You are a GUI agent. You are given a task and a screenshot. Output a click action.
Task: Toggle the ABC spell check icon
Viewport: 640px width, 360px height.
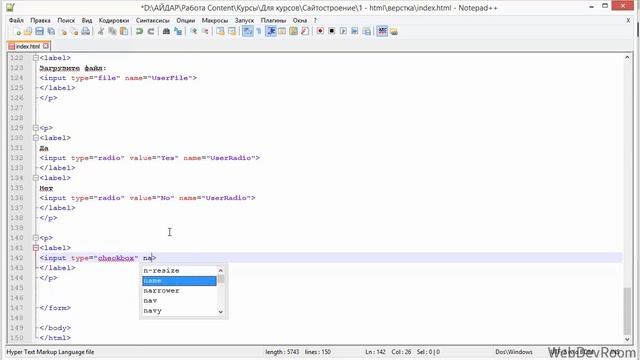pyautogui.click(x=382, y=31)
